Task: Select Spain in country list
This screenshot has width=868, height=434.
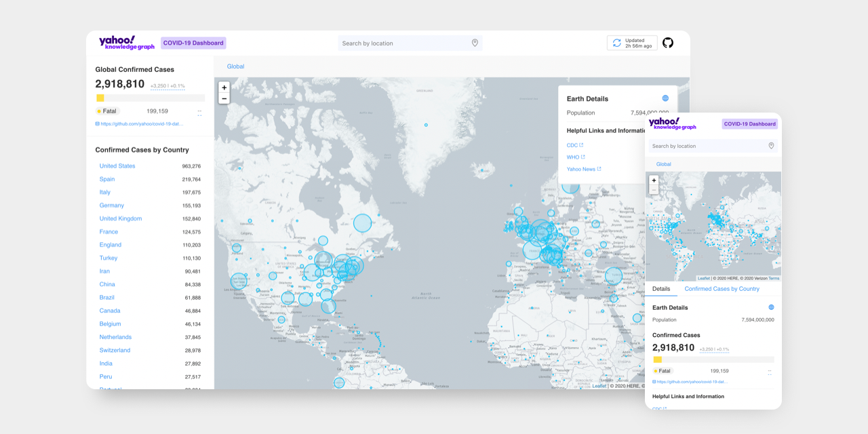Action: 107,179
